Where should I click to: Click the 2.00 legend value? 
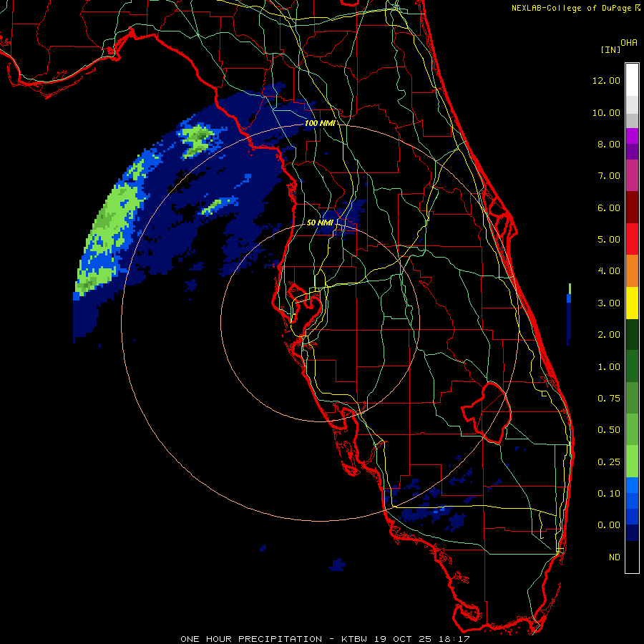[609, 335]
